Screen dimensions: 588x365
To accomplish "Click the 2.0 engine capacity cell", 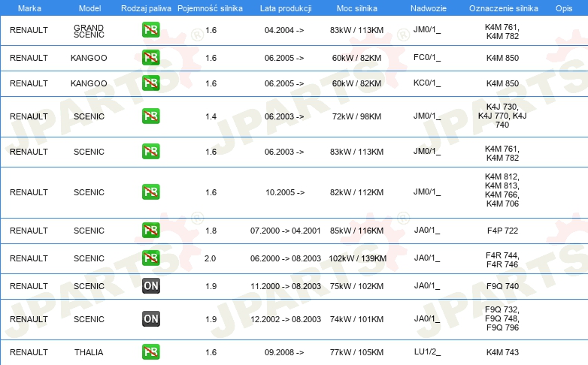I will pyautogui.click(x=210, y=258).
